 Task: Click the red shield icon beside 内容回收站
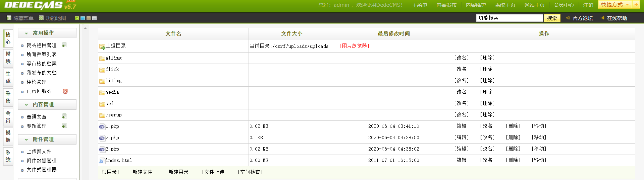pos(65,91)
